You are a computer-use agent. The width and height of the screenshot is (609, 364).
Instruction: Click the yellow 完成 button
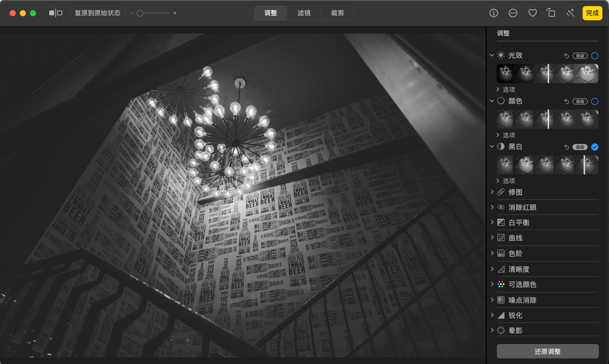(592, 13)
